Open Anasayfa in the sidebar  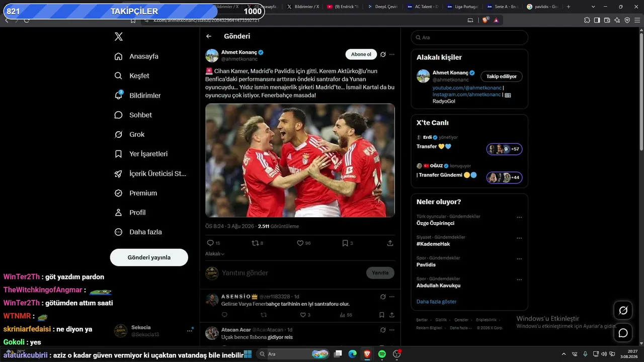(137, 56)
